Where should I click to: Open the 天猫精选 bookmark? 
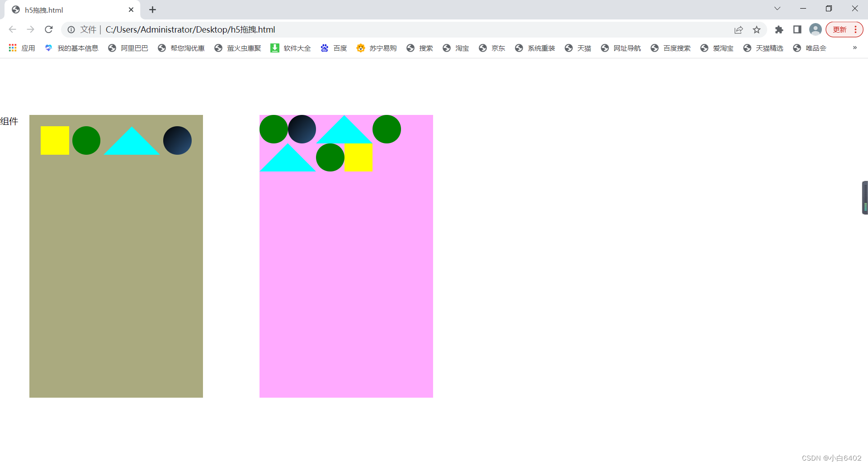[763, 48]
